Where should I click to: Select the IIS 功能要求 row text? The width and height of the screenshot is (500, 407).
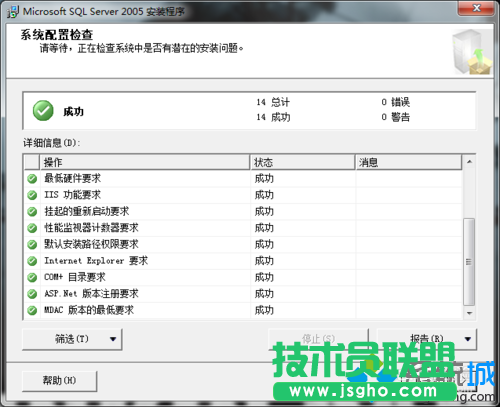click(x=73, y=195)
